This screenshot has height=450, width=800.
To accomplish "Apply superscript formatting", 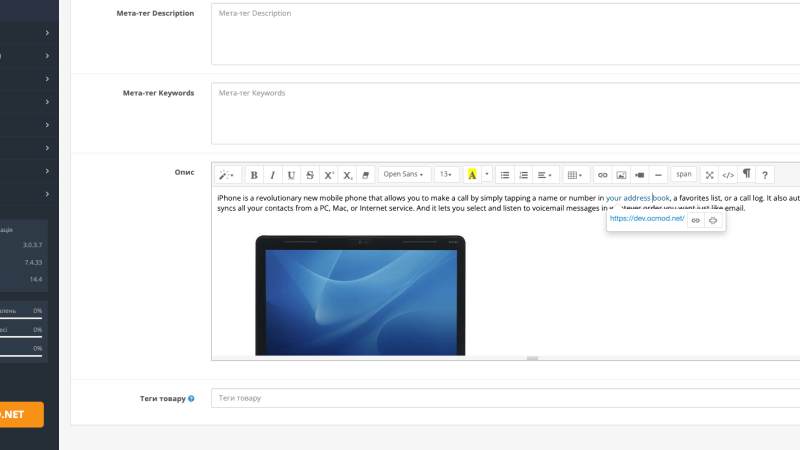I will pos(329,175).
